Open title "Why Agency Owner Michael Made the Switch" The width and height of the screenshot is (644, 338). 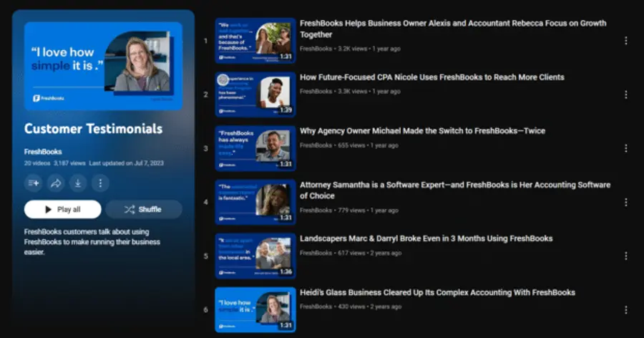tap(423, 131)
